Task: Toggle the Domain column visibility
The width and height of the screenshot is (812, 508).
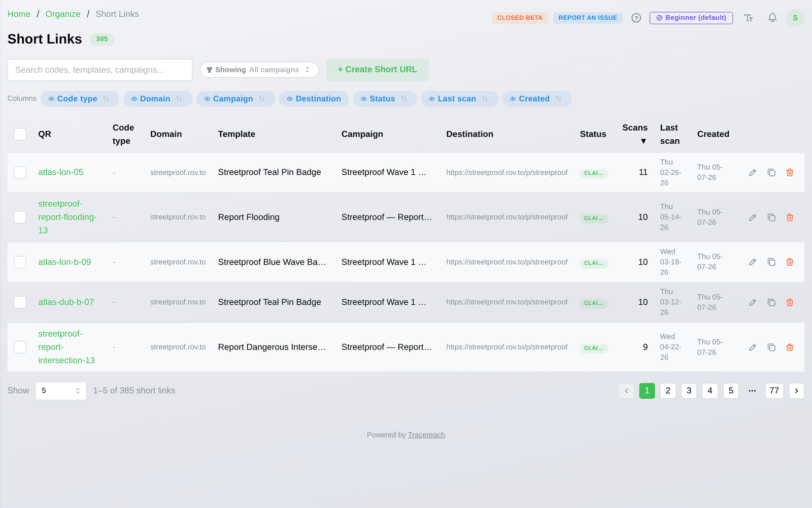Action: point(158,99)
